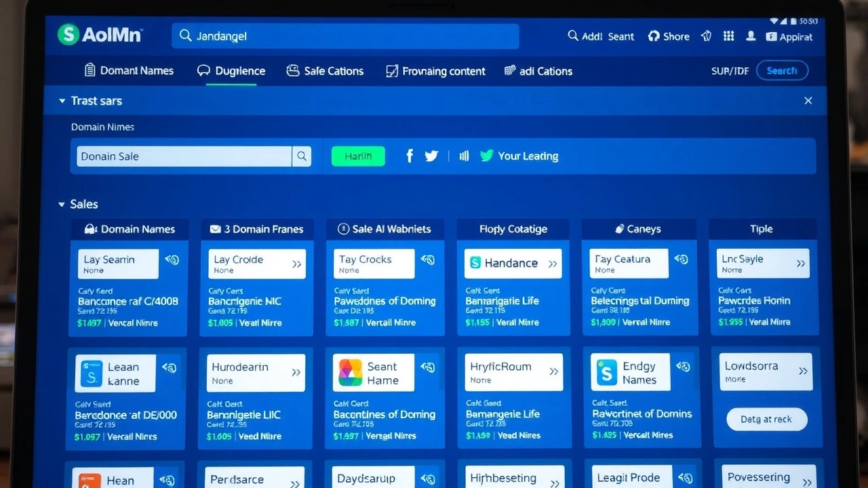Click the Sale AI Wabniets column header
Image resolution: width=868 pixels, height=488 pixels.
[x=384, y=229]
